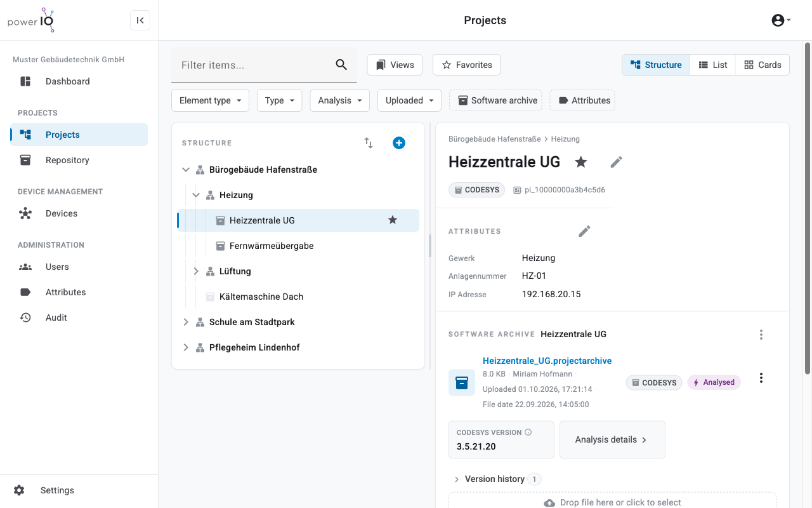Open the Analysis filter dropdown
This screenshot has width=812, height=508.
point(340,100)
